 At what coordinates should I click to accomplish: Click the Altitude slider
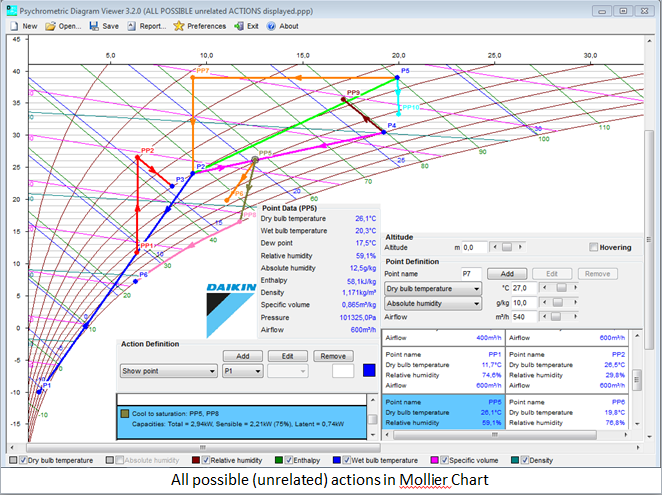(x=508, y=247)
